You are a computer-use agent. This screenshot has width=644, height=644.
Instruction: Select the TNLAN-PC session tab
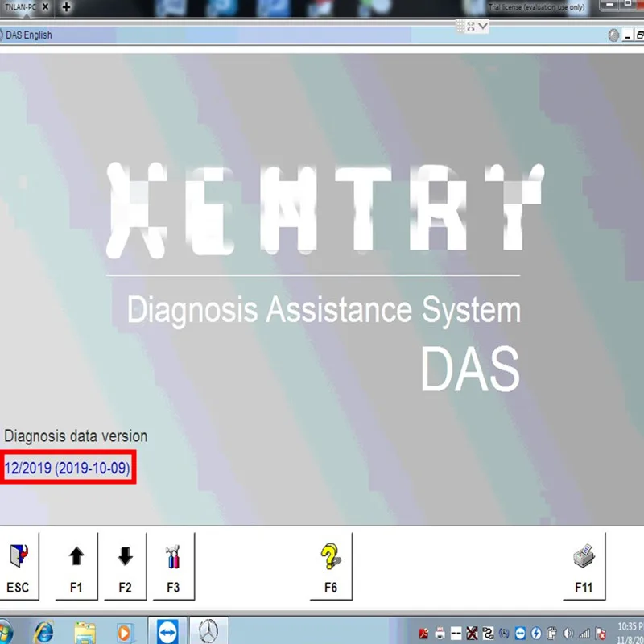tap(21, 7)
